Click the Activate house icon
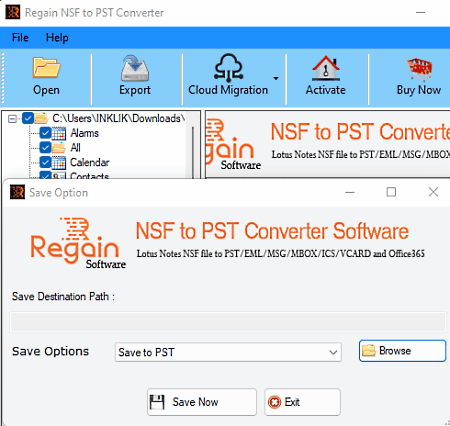 pyautogui.click(x=326, y=68)
